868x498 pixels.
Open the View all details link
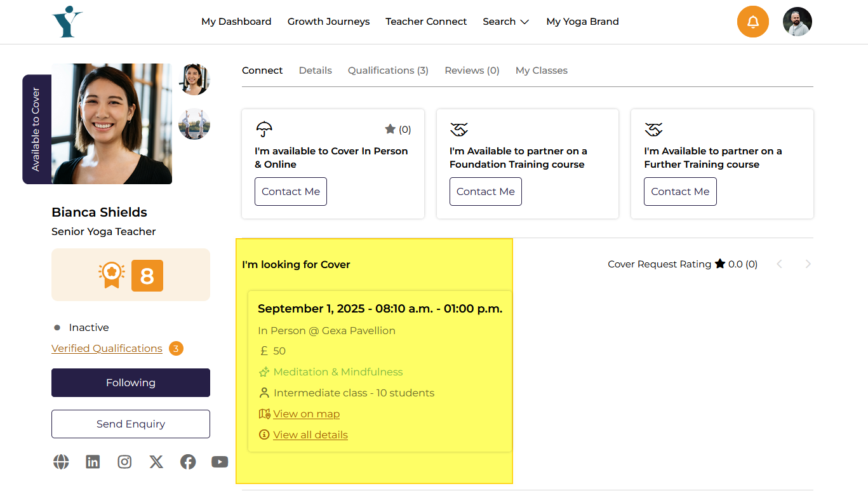310,434
